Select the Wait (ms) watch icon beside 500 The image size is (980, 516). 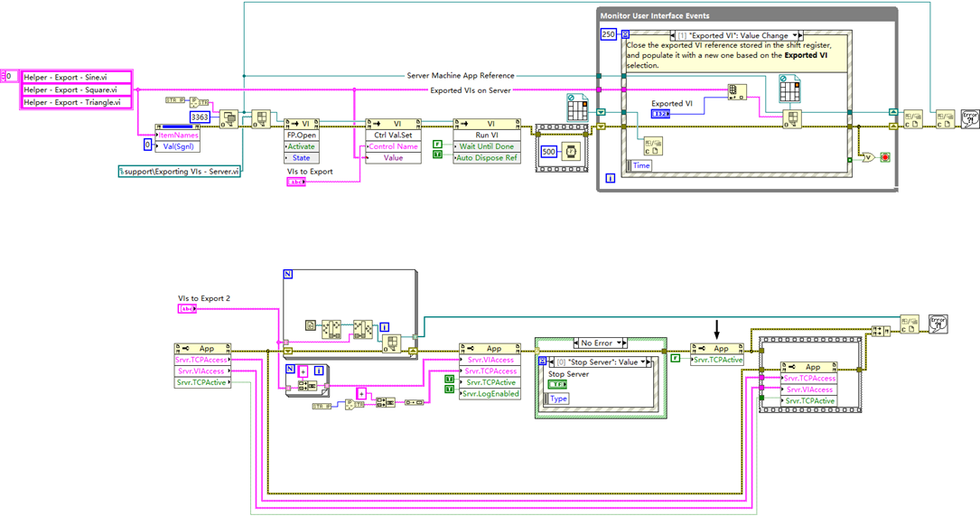pos(571,151)
